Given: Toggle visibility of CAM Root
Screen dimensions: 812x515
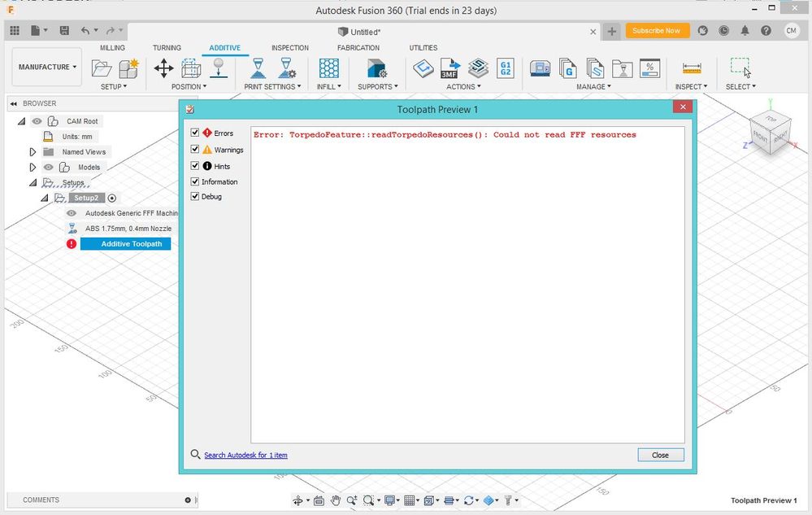Looking at the screenshot, I should pos(37,121).
